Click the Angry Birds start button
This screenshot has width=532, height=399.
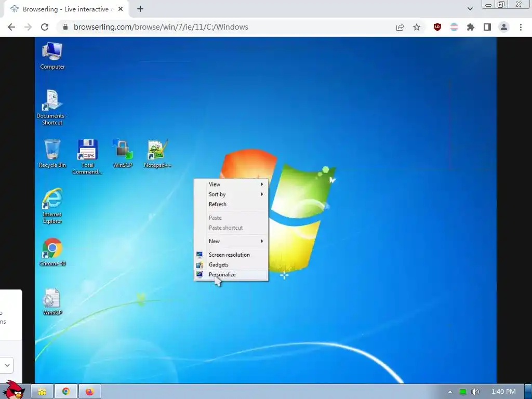[14, 390]
